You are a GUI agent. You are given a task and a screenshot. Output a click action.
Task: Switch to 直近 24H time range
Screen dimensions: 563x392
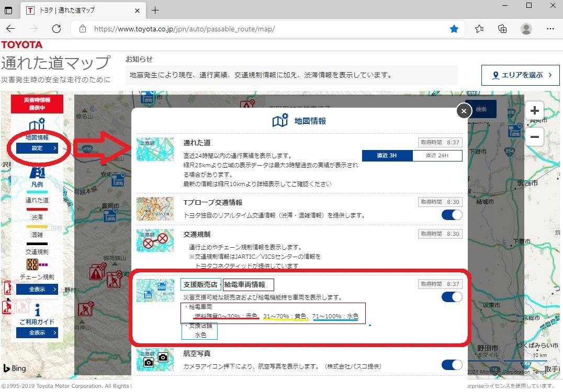click(x=437, y=155)
